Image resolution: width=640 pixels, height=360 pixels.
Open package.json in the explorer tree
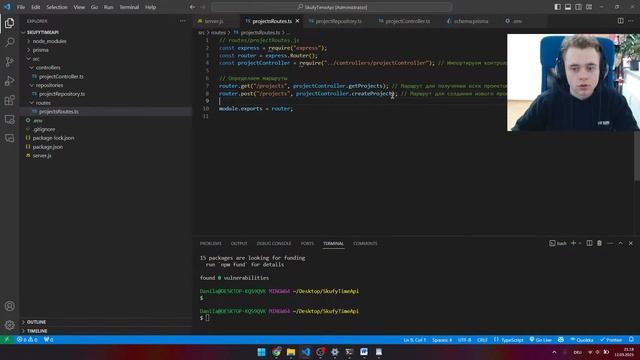click(x=48, y=147)
